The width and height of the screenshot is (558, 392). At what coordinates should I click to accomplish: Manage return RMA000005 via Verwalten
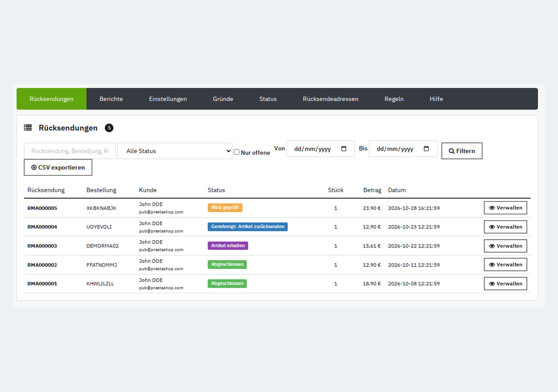pos(505,208)
